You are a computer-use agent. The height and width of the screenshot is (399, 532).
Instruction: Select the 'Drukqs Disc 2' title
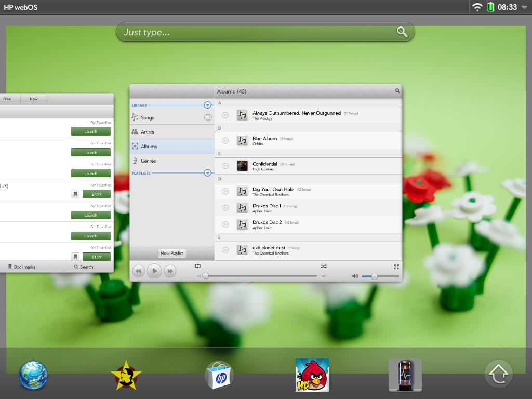tap(267, 222)
